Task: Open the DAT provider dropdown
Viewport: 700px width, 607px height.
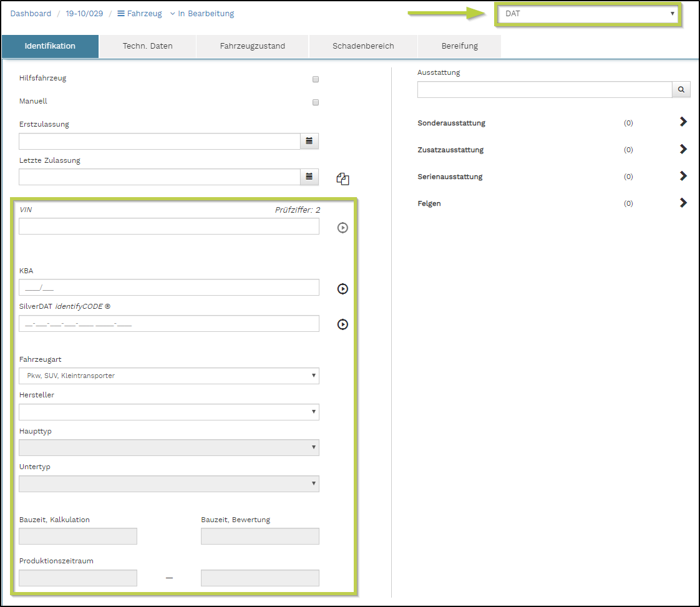Action: coord(587,14)
